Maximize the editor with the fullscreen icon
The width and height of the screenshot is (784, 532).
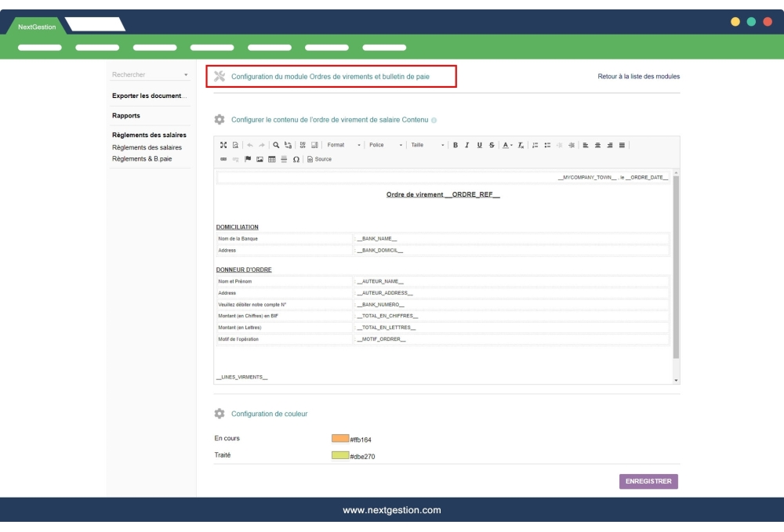pyautogui.click(x=223, y=145)
